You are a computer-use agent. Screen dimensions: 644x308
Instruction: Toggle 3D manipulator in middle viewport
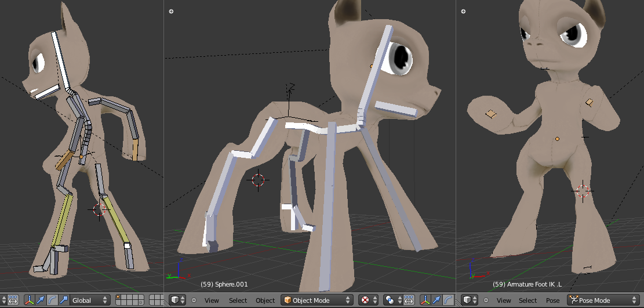coord(425,300)
